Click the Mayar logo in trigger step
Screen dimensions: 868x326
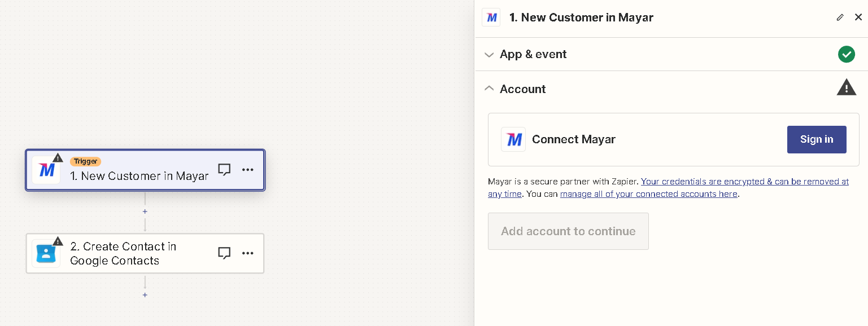(x=46, y=170)
